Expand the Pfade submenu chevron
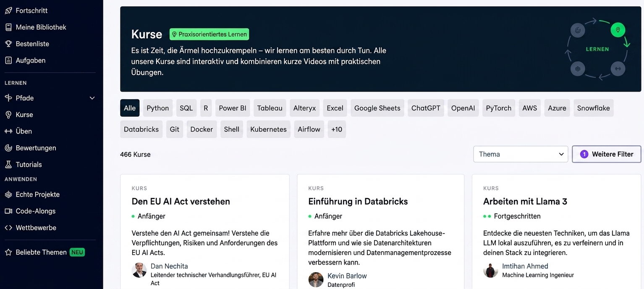Image resolution: width=644 pixels, height=289 pixels. [x=92, y=98]
